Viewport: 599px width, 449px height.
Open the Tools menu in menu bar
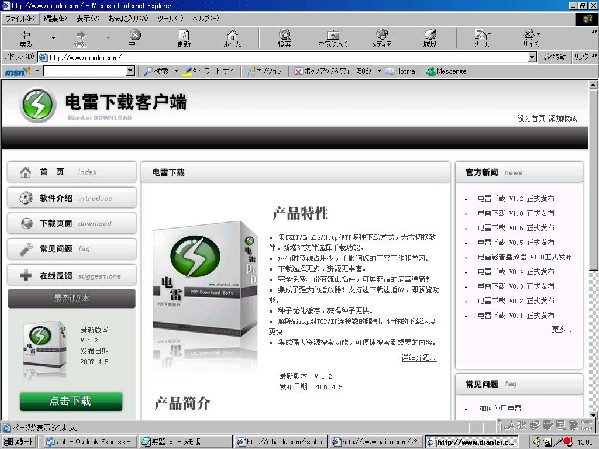(x=170, y=18)
